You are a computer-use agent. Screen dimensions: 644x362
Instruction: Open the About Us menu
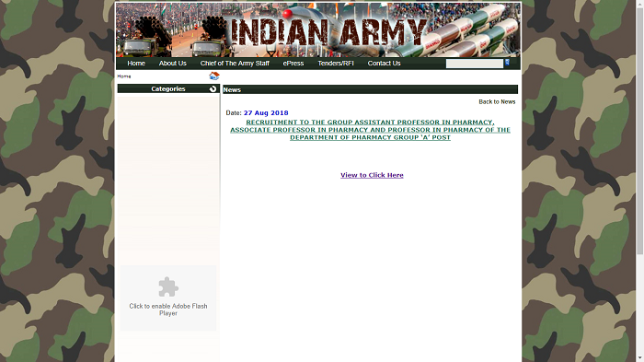[x=173, y=64]
